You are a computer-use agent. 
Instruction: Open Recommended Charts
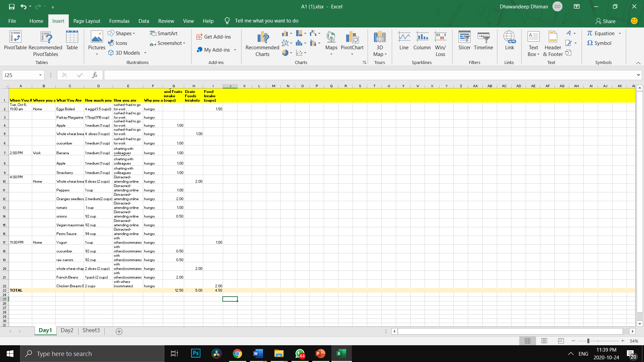pyautogui.click(x=262, y=44)
